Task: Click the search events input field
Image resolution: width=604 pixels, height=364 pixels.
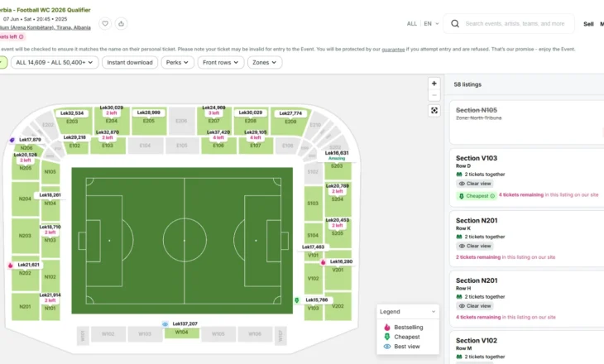Action: (x=515, y=24)
